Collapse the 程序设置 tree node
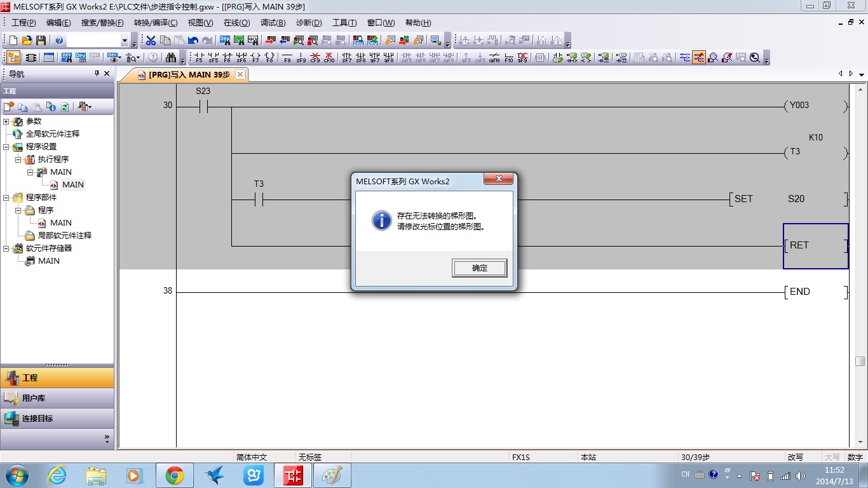This screenshot has width=868, height=488. click(x=6, y=147)
